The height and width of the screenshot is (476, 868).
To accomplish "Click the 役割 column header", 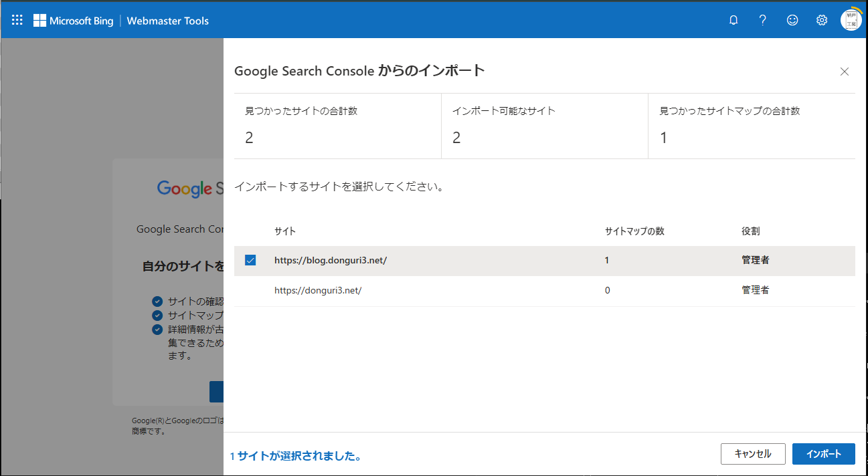I will pos(751,231).
